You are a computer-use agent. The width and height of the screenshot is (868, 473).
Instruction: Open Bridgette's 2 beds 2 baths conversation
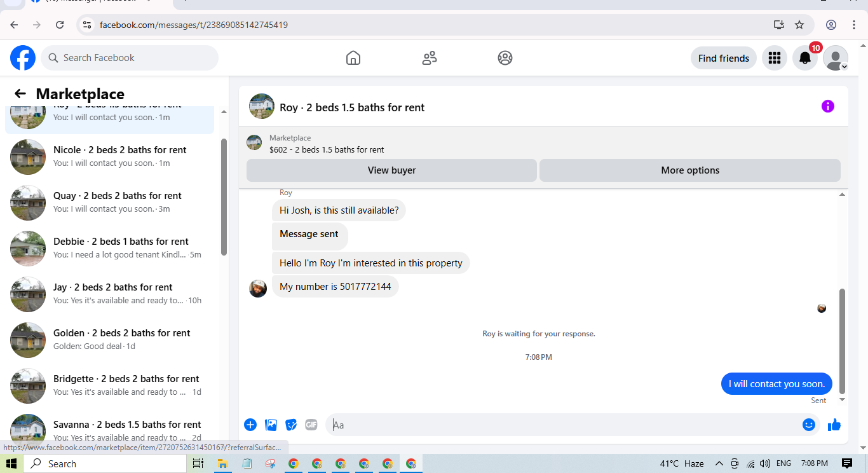click(x=110, y=385)
